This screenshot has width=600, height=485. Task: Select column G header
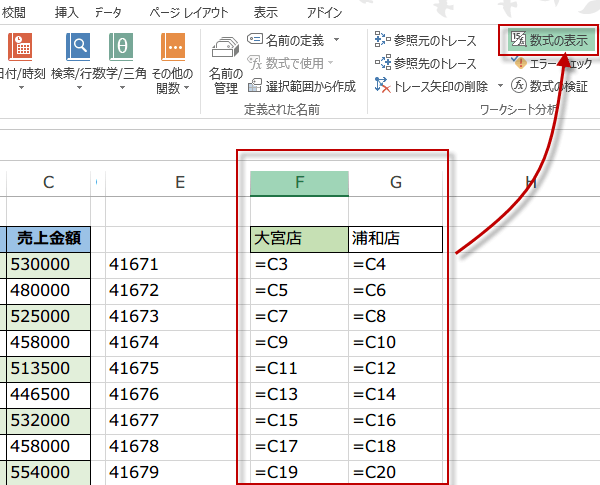[x=396, y=182]
